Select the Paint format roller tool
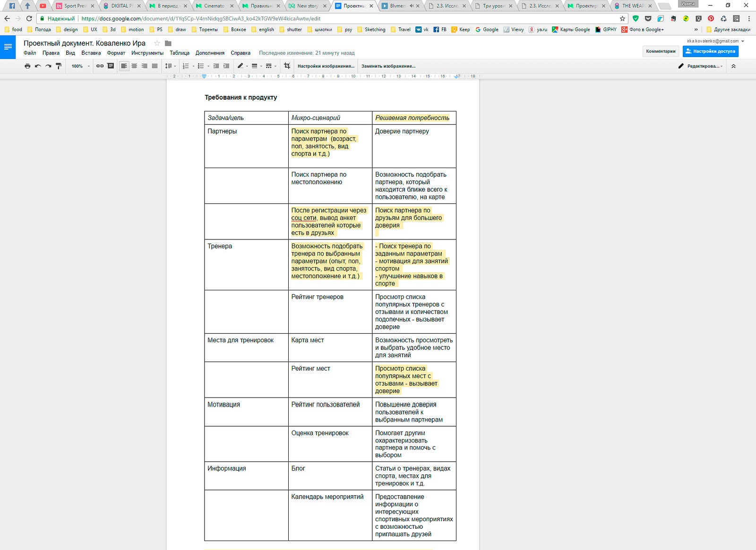The image size is (756, 550). 59,66
